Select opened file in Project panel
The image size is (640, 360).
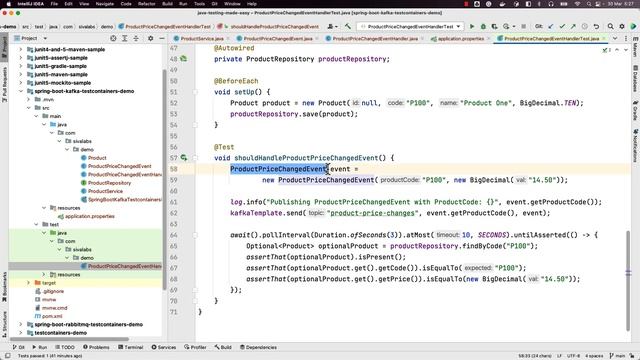click(x=113, y=38)
